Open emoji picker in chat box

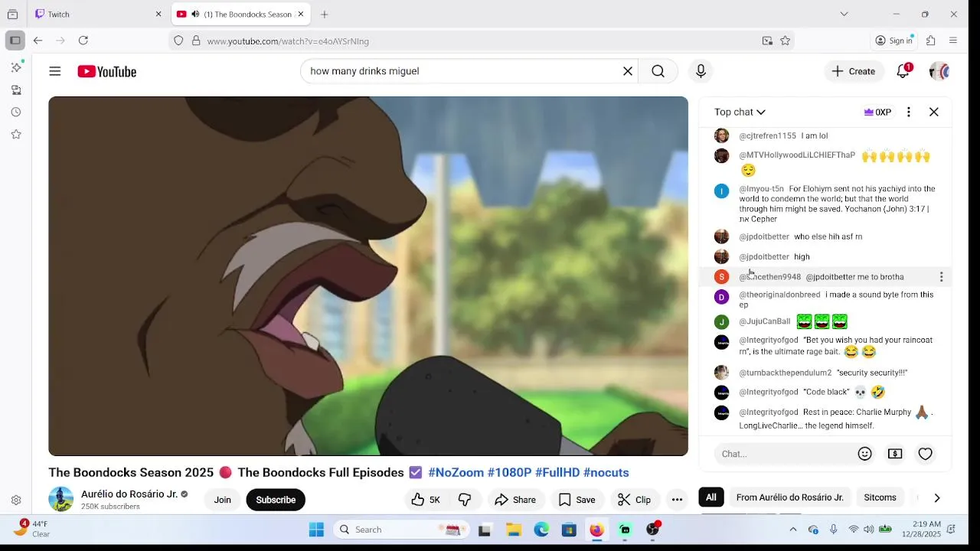point(865,454)
